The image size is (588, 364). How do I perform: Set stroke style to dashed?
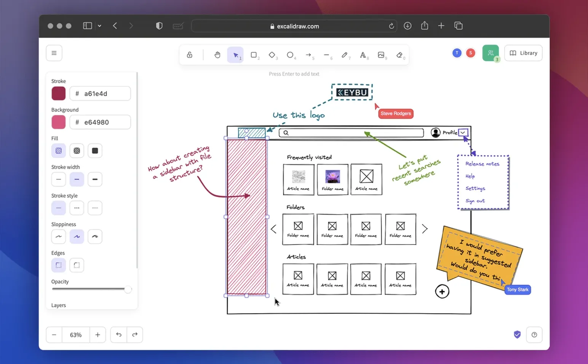pyautogui.click(x=77, y=208)
